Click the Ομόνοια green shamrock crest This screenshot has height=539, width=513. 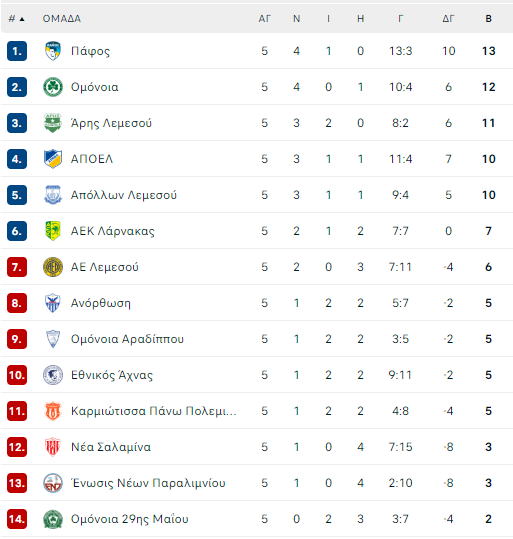click(x=53, y=87)
